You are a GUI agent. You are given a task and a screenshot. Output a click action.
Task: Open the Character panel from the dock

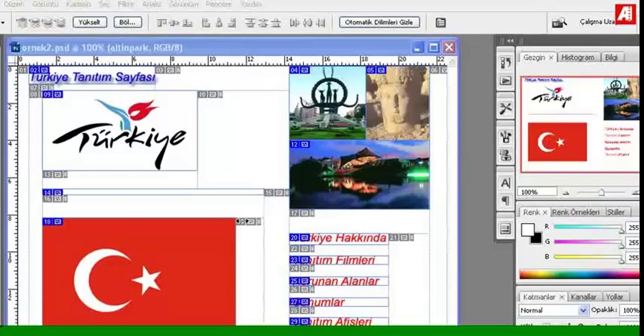click(x=506, y=183)
